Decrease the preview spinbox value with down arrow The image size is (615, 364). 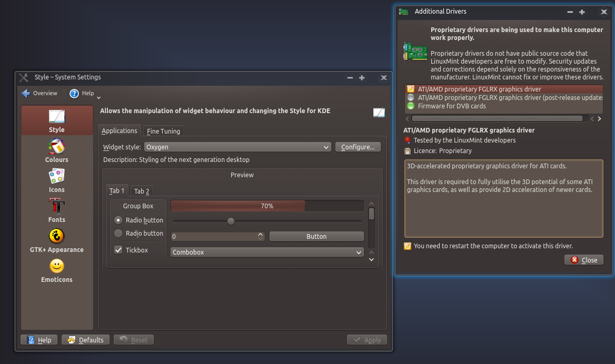(261, 238)
